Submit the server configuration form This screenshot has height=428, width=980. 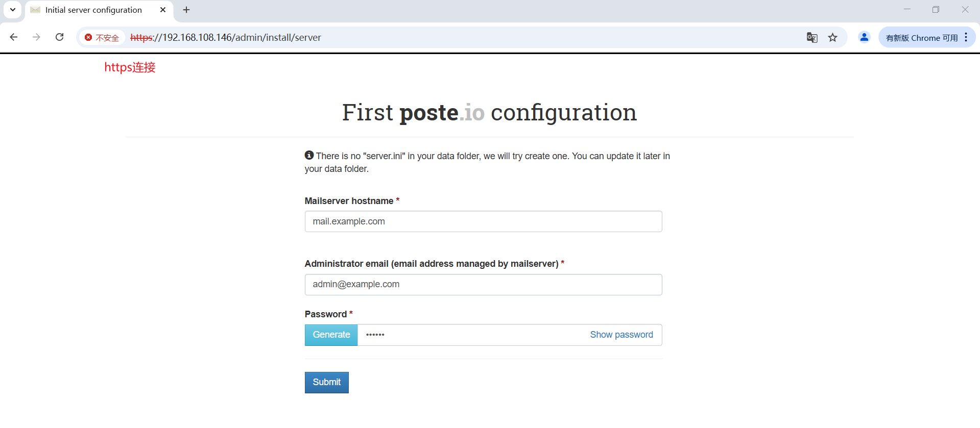pyautogui.click(x=327, y=383)
